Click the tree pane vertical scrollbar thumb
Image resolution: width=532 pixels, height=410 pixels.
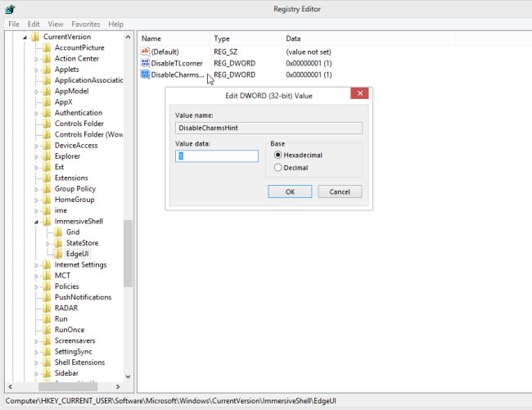(128, 254)
